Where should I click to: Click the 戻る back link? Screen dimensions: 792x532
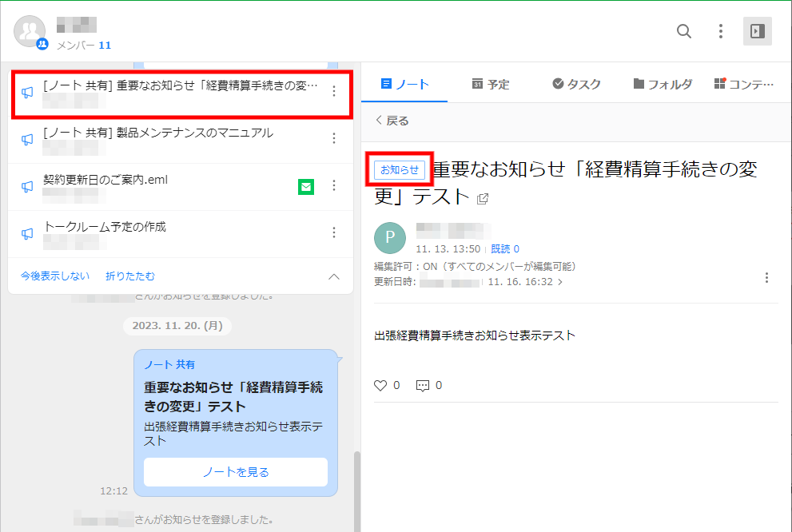pos(392,121)
